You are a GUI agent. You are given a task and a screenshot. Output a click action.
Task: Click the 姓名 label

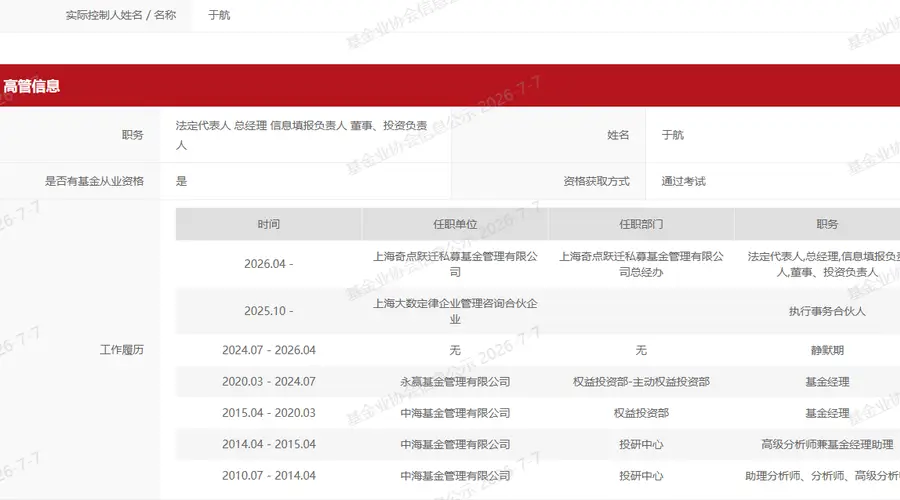click(x=618, y=135)
